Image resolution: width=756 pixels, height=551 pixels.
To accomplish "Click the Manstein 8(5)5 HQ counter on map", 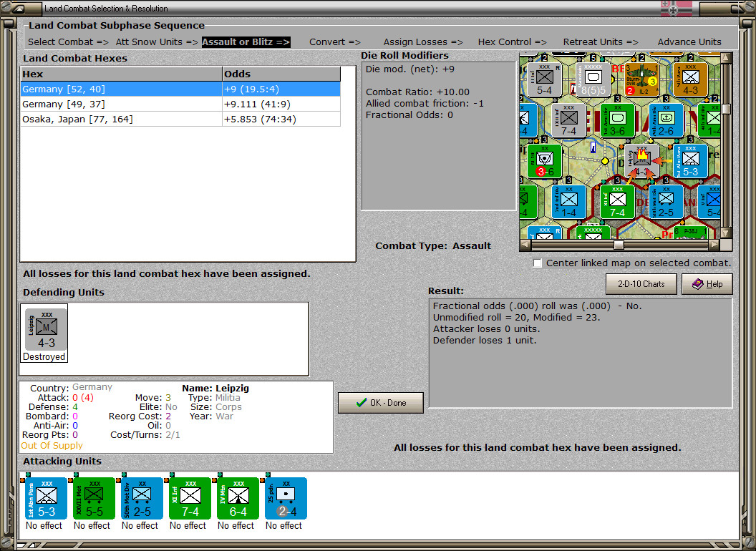I will (593, 79).
